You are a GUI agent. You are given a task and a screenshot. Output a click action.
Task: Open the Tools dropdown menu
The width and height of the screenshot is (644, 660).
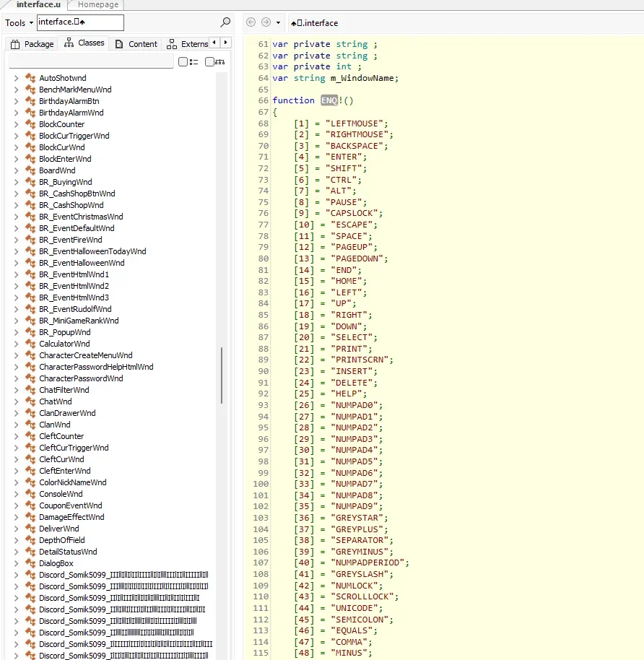coord(19,22)
